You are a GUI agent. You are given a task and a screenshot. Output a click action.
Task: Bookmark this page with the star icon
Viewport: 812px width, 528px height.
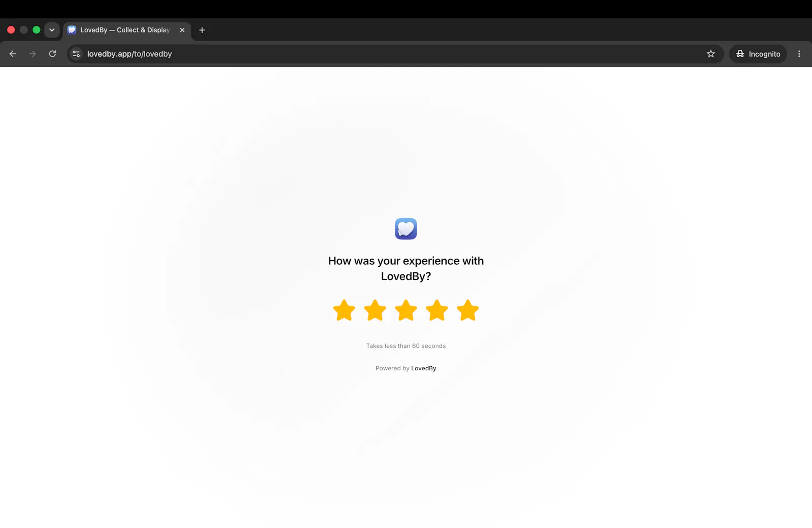711,54
